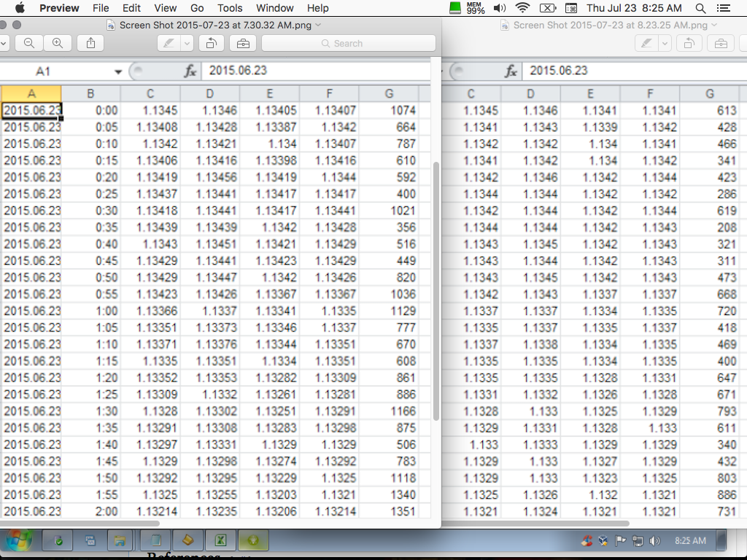Open the Edit menu
Image resolution: width=747 pixels, height=560 pixels.
(x=131, y=8)
